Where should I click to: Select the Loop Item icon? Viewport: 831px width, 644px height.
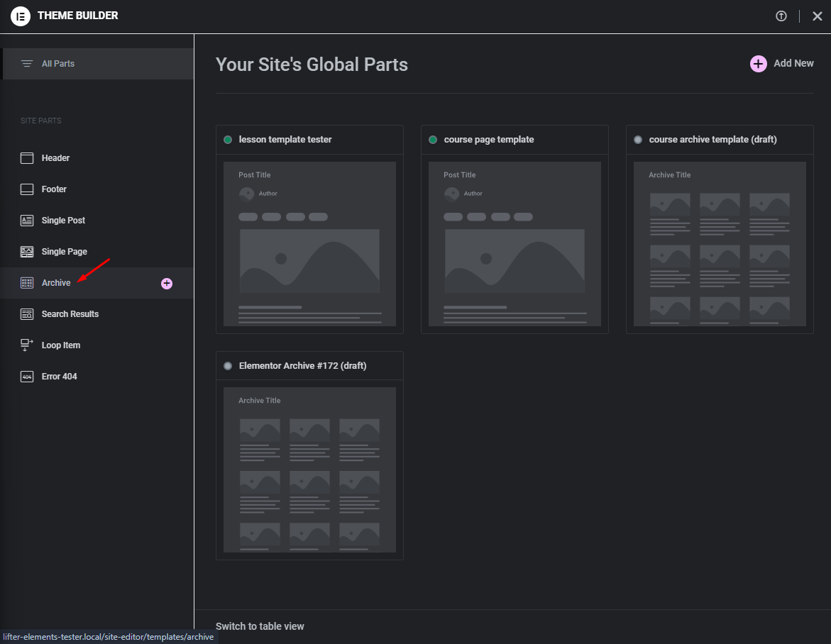point(27,345)
